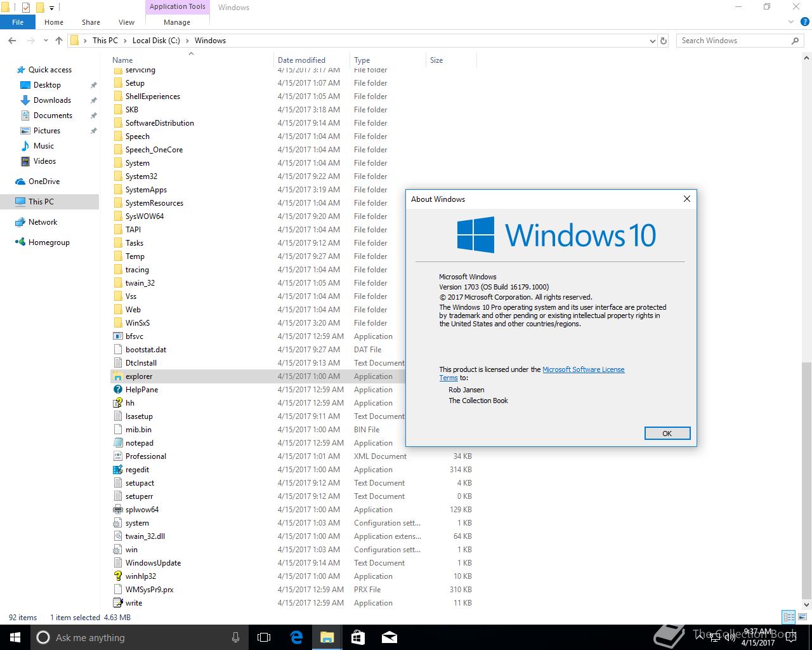812x650 pixels.
Task: Click OK in About Windows dialog
Action: click(x=667, y=434)
